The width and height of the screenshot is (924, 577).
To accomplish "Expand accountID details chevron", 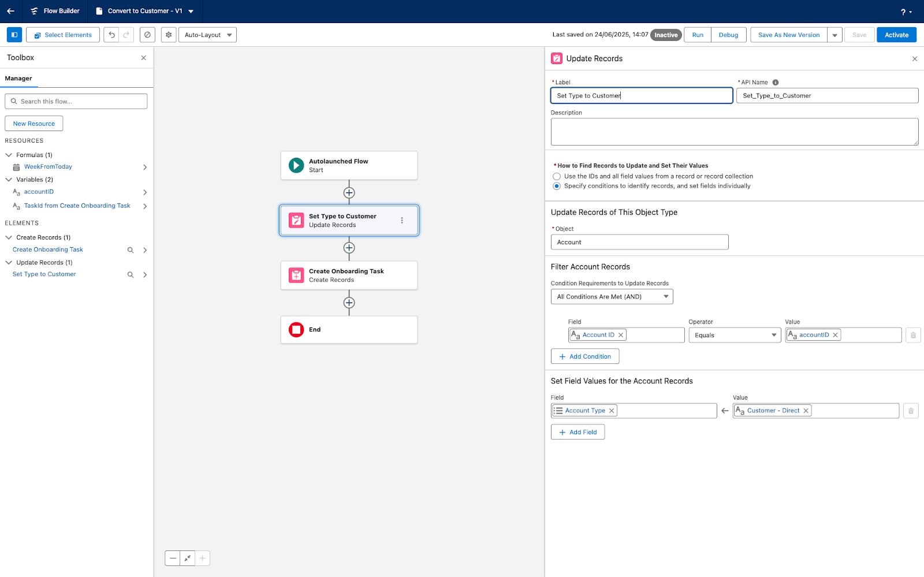I will point(145,192).
